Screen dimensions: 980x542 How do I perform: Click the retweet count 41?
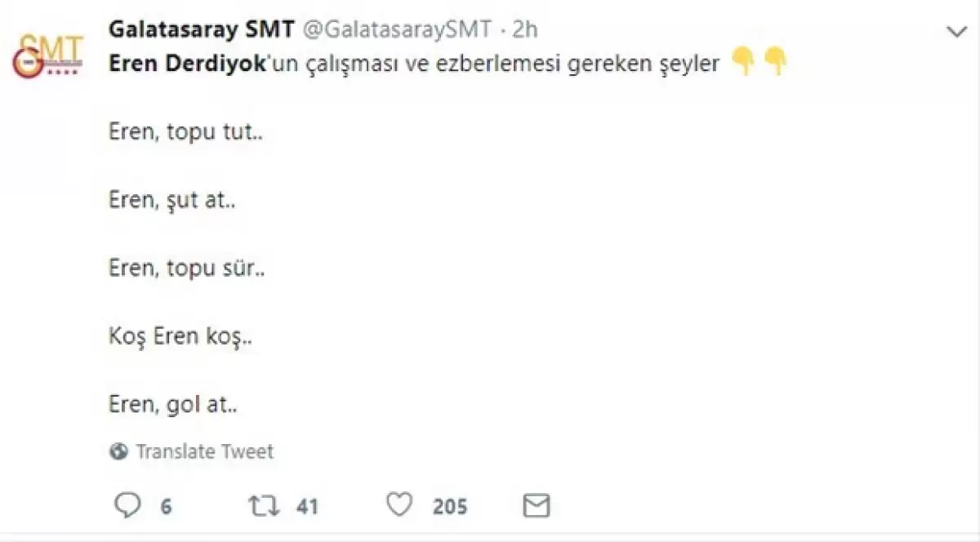[x=306, y=507]
